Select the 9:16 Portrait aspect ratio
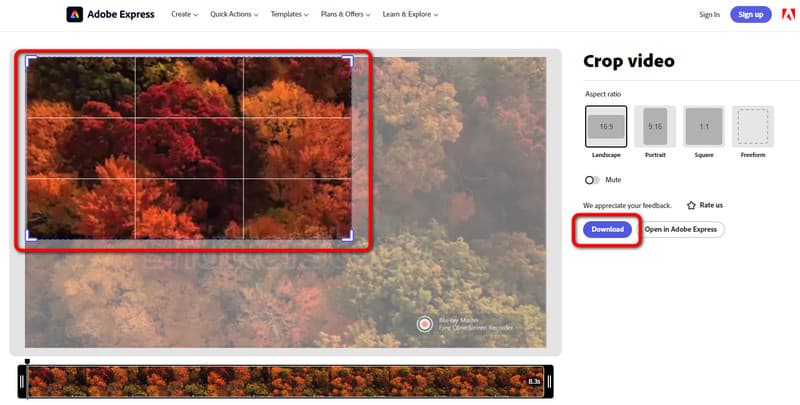The width and height of the screenshot is (800, 405). [x=655, y=126]
